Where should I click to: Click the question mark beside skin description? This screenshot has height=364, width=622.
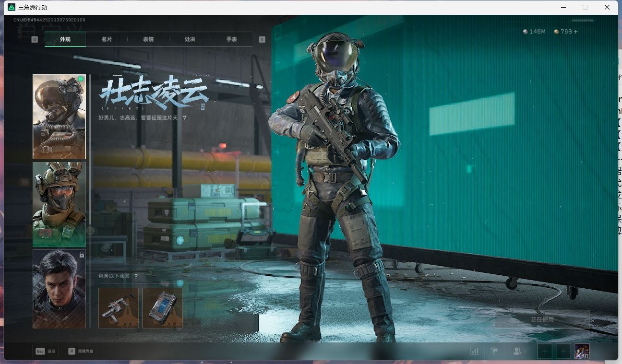pyautogui.click(x=185, y=117)
